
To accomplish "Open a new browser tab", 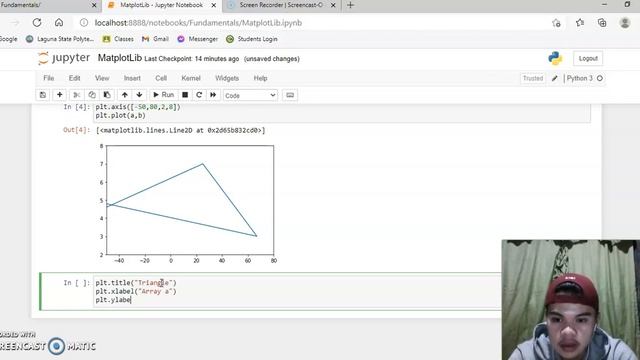I will (350, 5).
